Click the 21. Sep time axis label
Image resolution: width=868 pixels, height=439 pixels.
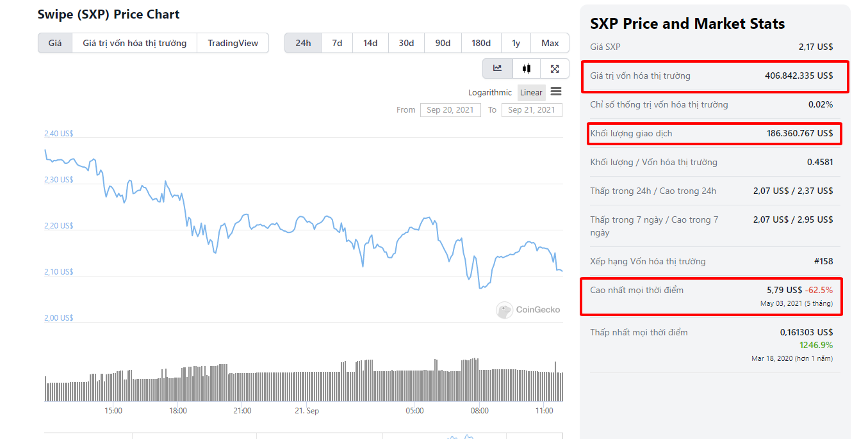[x=306, y=411]
